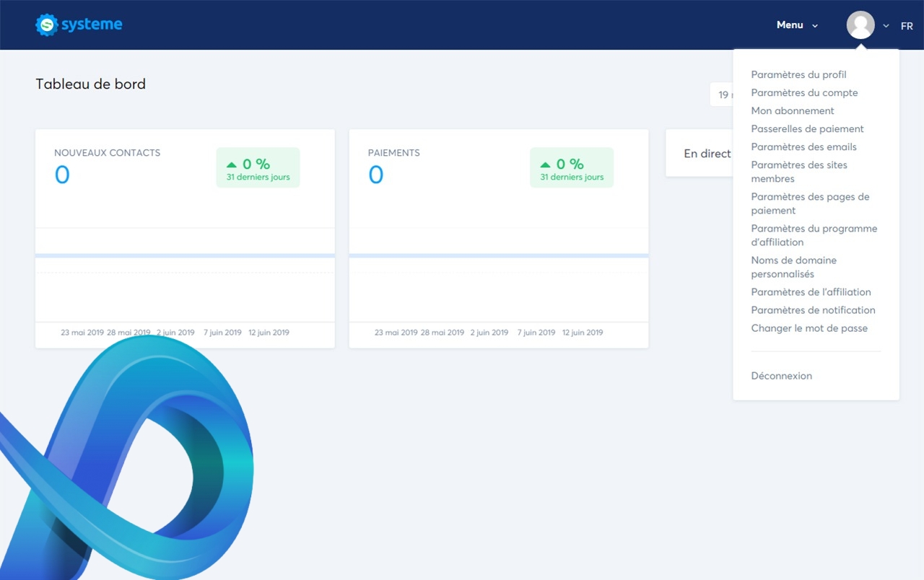Click the systeme logo
This screenshot has height=580, width=924.
point(79,25)
